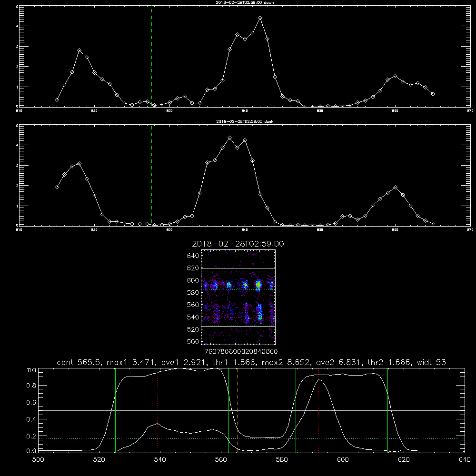
Task: Click the green vertical line at 615 in bottom plot
Action: pos(387,410)
